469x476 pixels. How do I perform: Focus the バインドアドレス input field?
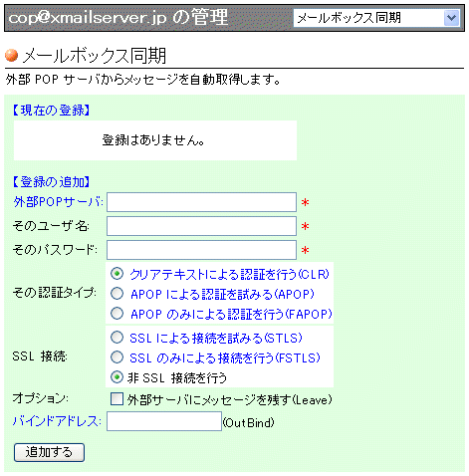[x=164, y=421]
